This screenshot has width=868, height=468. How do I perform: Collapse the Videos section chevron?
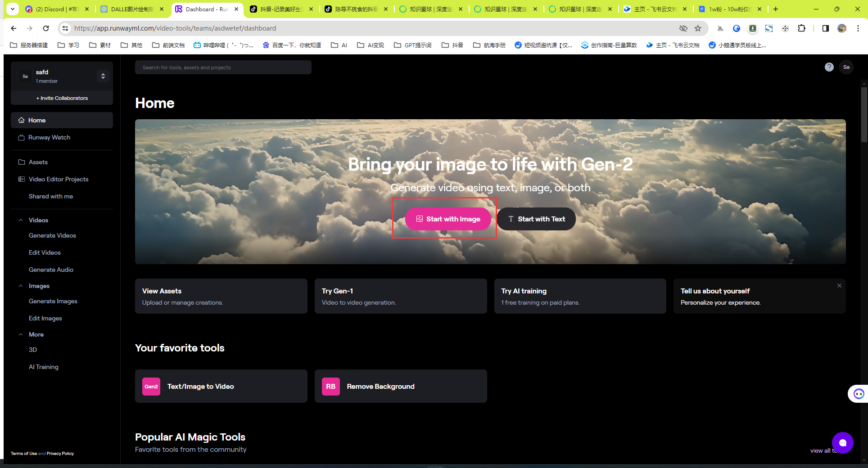tap(21, 220)
